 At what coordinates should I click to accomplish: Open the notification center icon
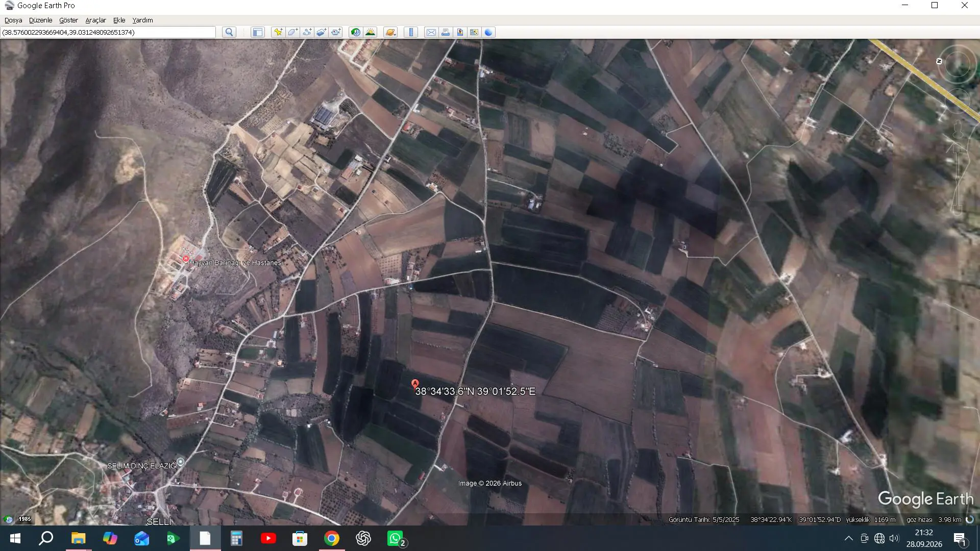point(960,539)
